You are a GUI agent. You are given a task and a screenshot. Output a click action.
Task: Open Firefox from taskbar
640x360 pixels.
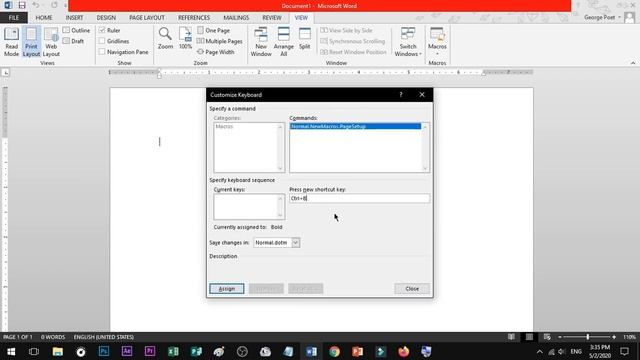pyautogui.click(x=404, y=351)
